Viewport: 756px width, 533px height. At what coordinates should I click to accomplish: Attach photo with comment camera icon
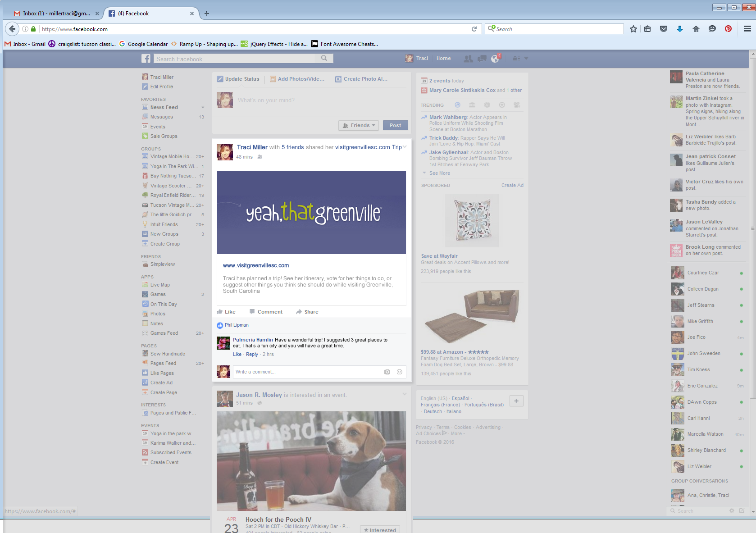tap(387, 372)
